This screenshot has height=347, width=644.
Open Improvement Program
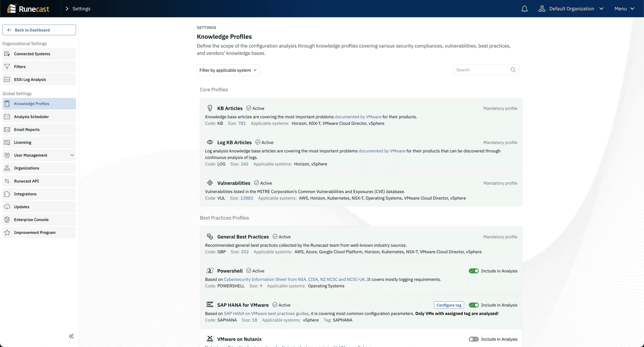pos(39,233)
